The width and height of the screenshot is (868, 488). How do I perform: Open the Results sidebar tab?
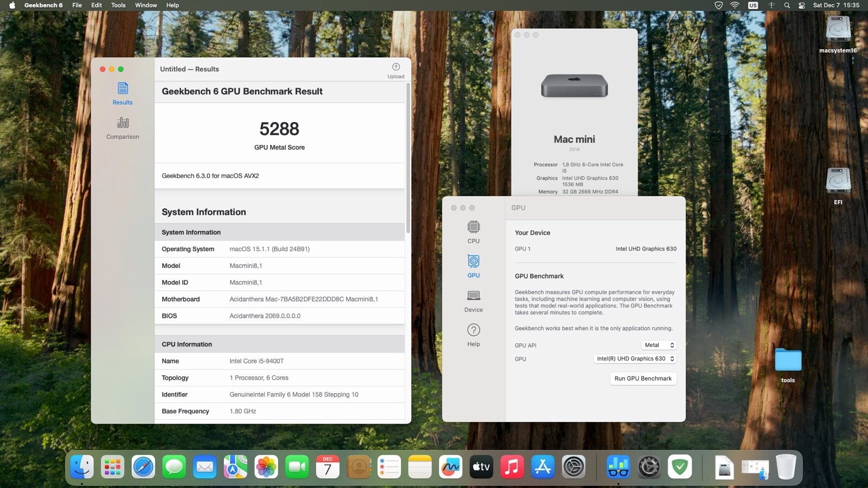coord(123,94)
